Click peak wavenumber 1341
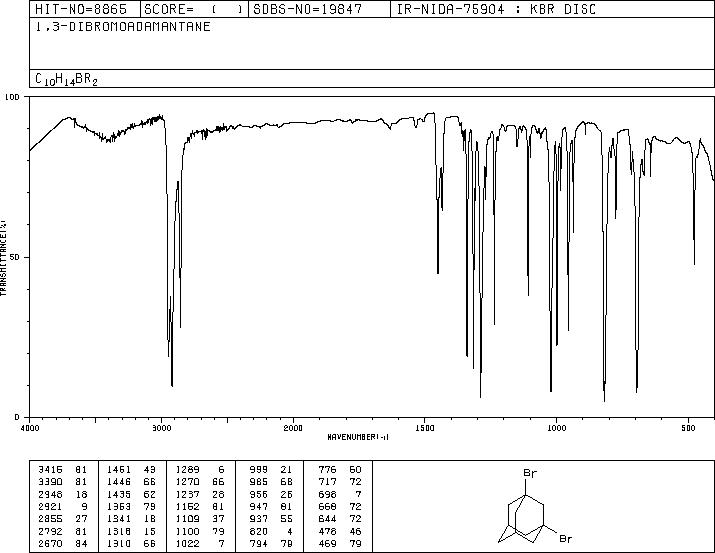This screenshot has height=553, width=715. [x=119, y=519]
